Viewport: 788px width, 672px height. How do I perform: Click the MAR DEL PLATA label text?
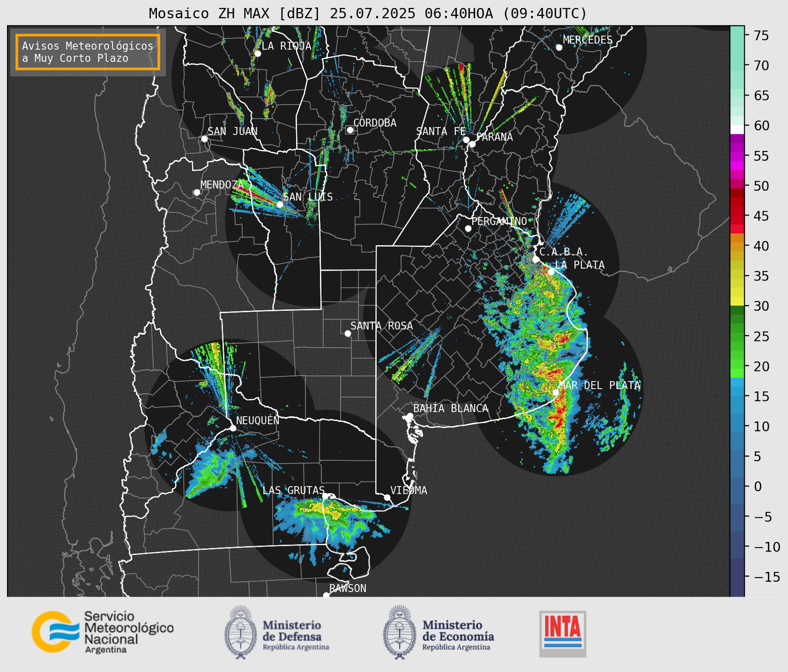[x=600, y=386]
